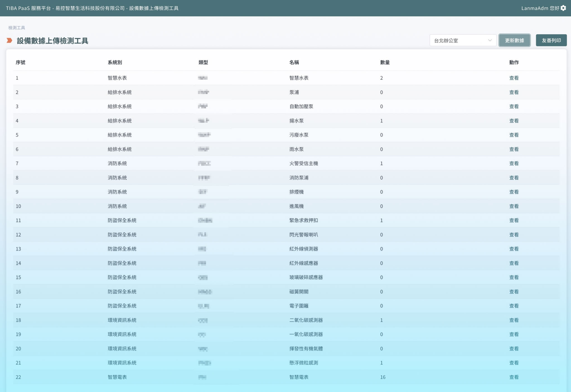Click 查看 for 緊急求救押扣 row
Screen dimensions: 571x392
pyautogui.click(x=514, y=220)
